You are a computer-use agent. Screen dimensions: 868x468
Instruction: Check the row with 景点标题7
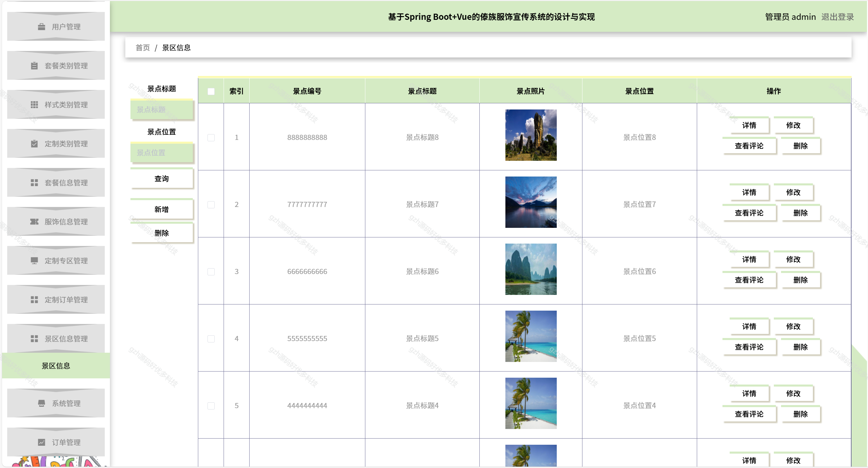click(211, 205)
